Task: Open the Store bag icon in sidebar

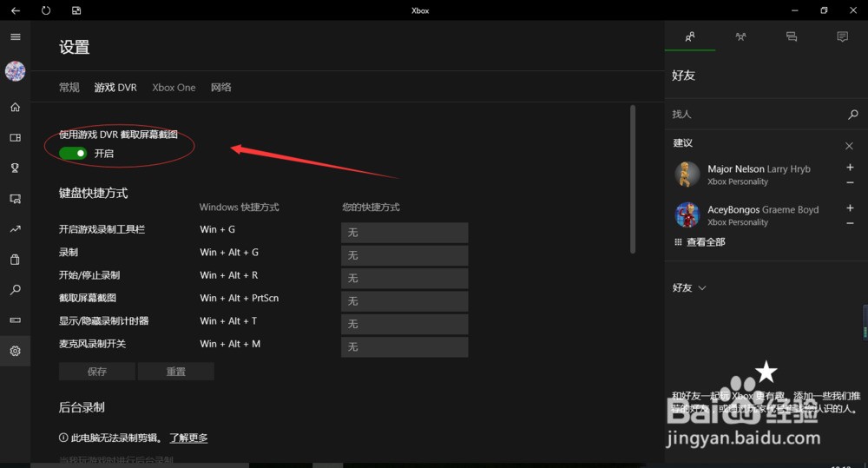Action: pos(15,260)
